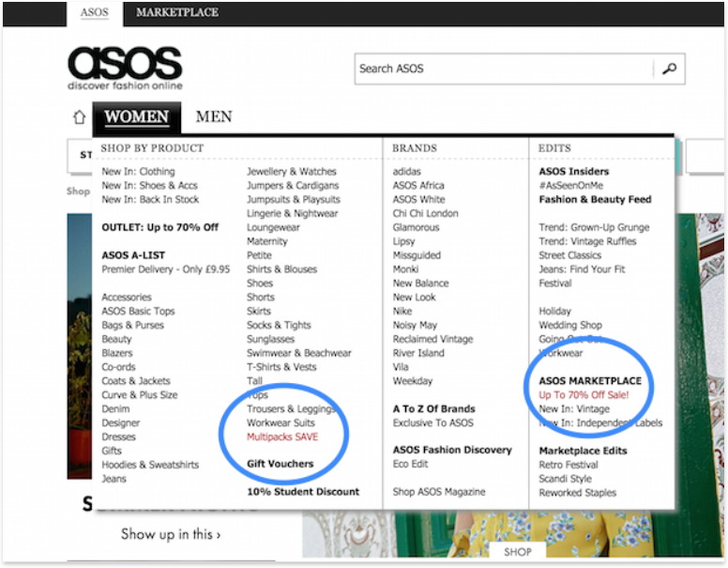Open Eco Edit link
This screenshot has width=728, height=568.
(410, 464)
